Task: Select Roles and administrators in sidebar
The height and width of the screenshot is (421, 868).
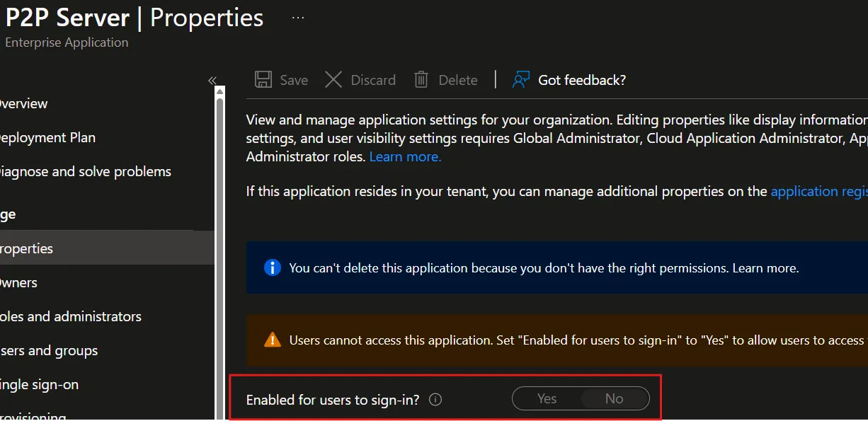Action: (x=71, y=316)
